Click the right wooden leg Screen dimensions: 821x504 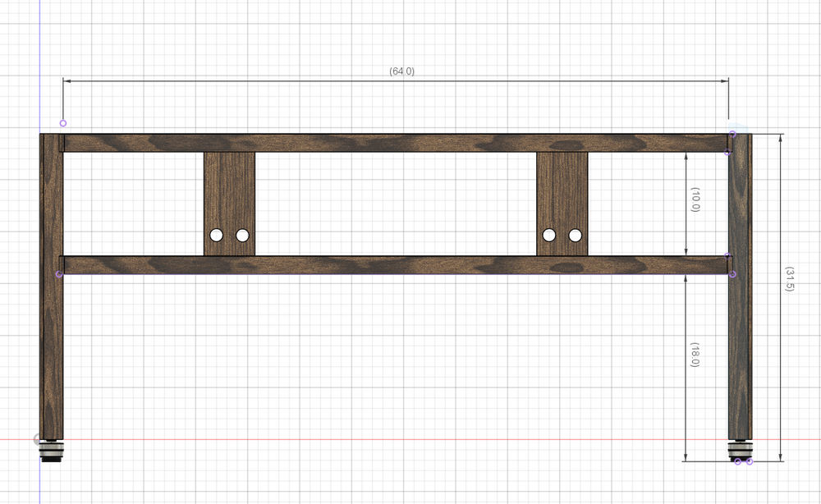(739, 353)
